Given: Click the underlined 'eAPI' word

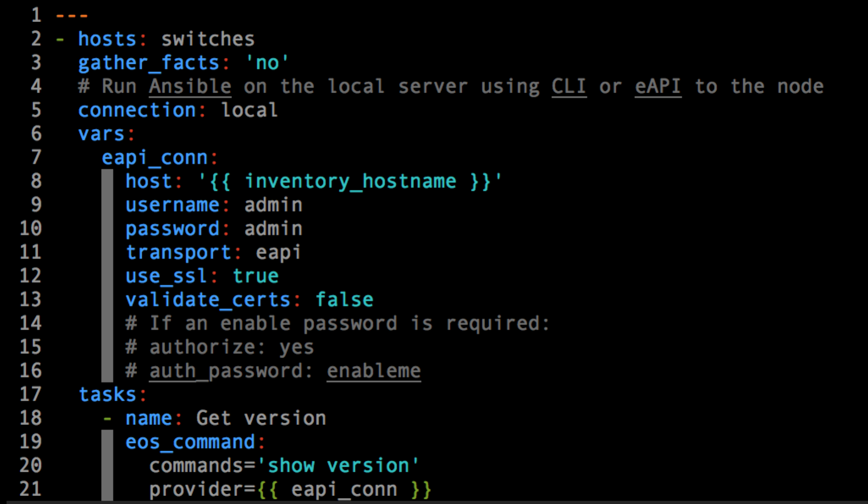Looking at the screenshot, I should (658, 87).
